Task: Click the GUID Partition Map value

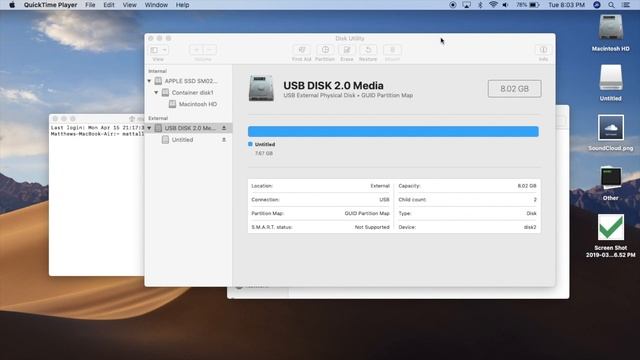Action: coord(367,213)
